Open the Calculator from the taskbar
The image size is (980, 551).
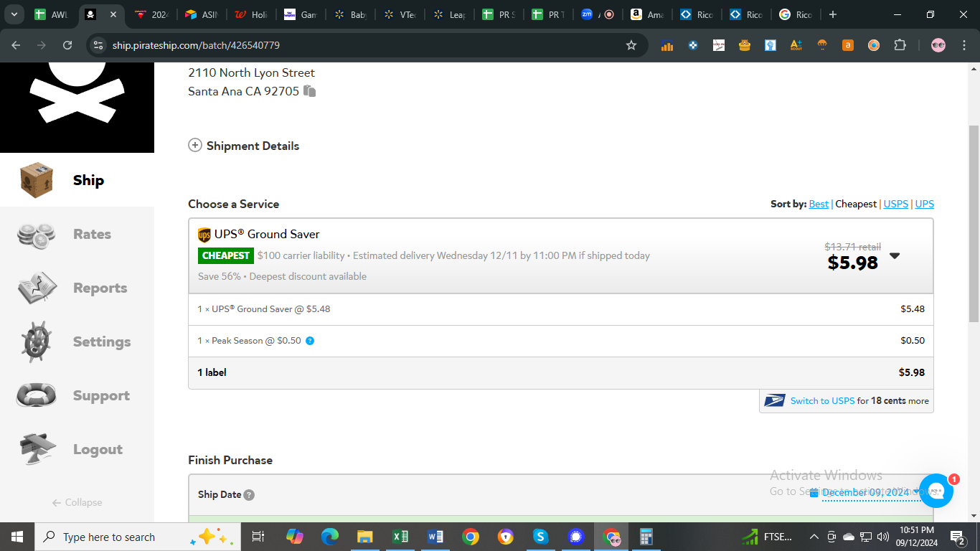coord(646,537)
